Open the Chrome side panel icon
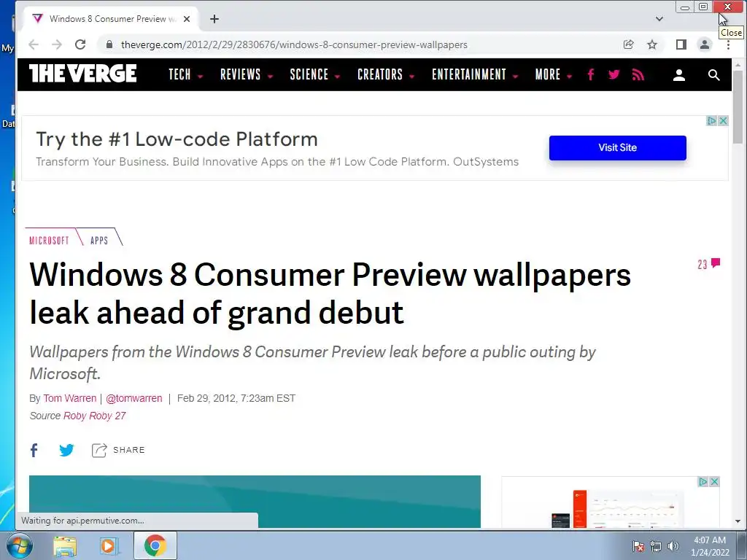 (x=681, y=44)
